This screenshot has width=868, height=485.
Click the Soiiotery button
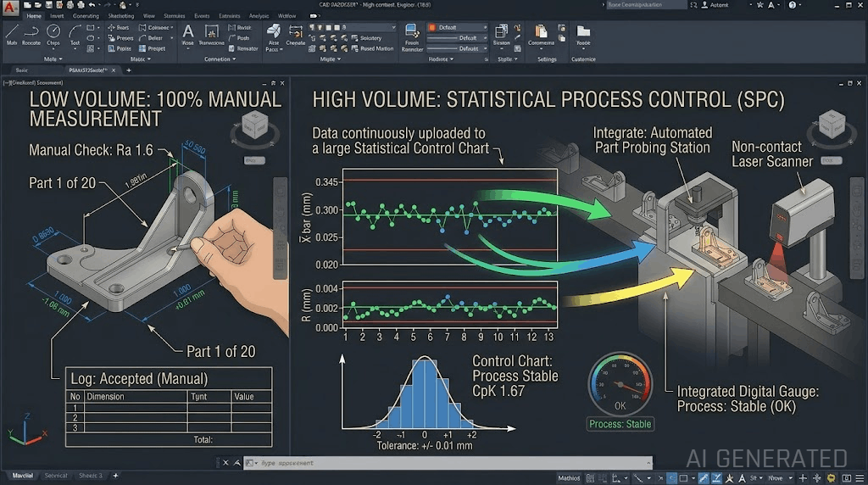click(366, 38)
